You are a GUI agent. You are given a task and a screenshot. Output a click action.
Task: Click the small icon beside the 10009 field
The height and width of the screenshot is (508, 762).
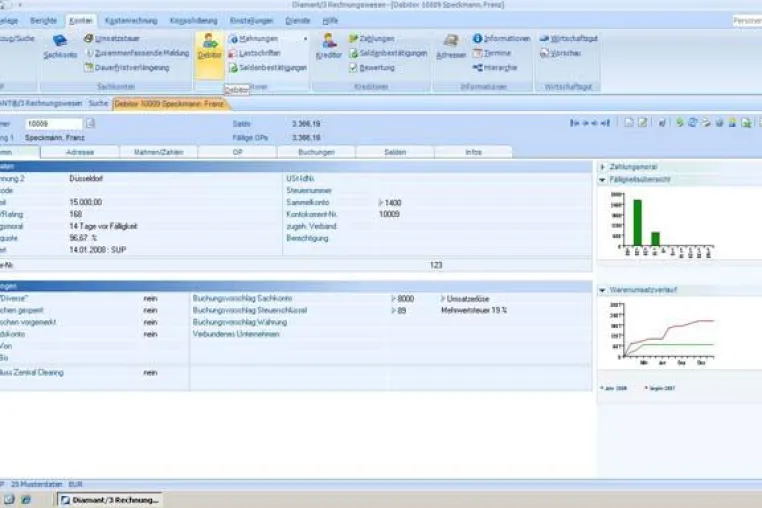(x=90, y=123)
